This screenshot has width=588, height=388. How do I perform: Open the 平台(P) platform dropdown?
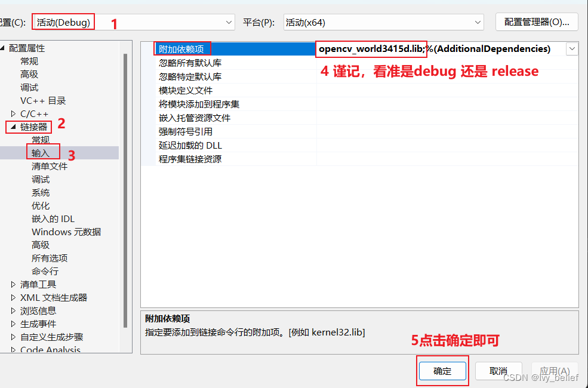(383, 22)
